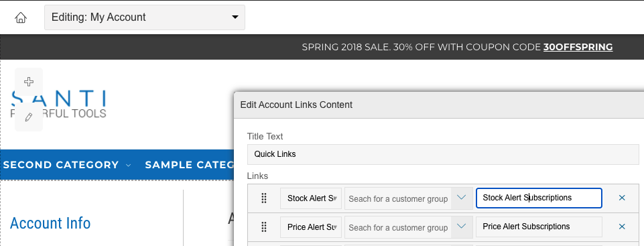This screenshot has height=246, width=644.
Task: Grab the Price Alert row drag handle
Action: click(x=264, y=227)
